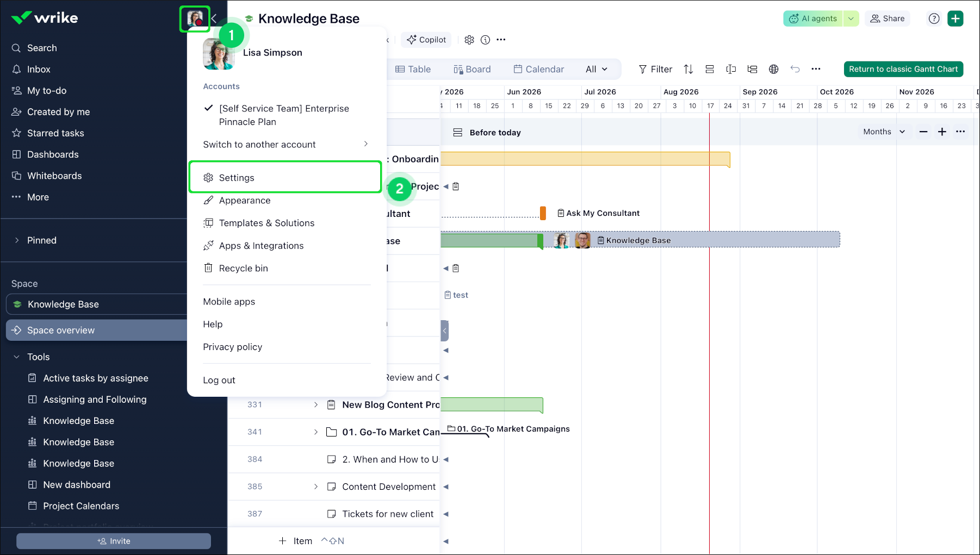This screenshot has height=555, width=980.
Task: Click the column-bracket icon in the toolbar
Action: 731,69
